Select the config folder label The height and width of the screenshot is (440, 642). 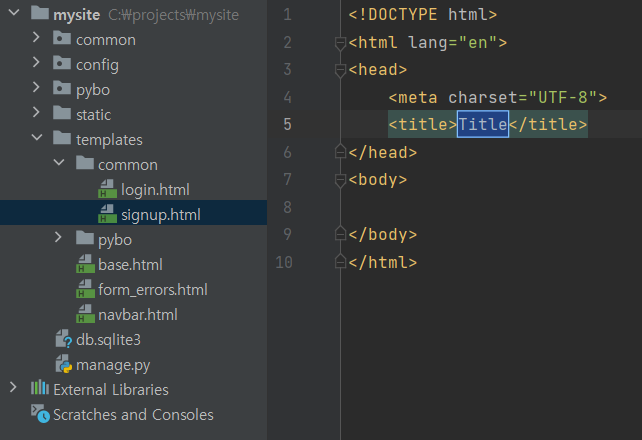[97, 65]
